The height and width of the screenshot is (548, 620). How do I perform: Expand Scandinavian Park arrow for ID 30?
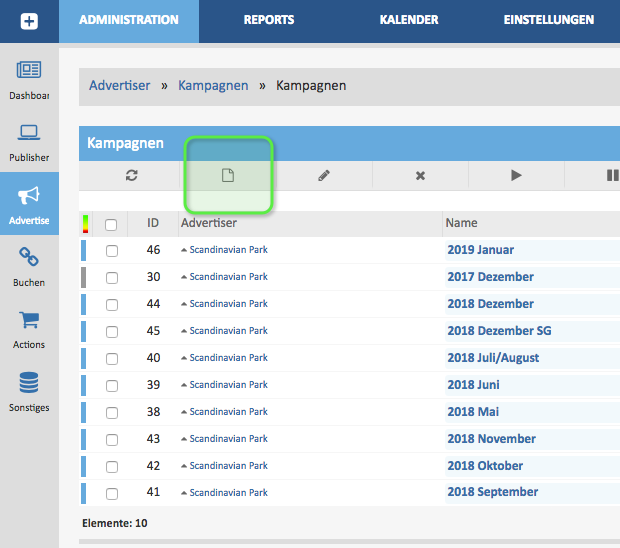[x=184, y=277]
